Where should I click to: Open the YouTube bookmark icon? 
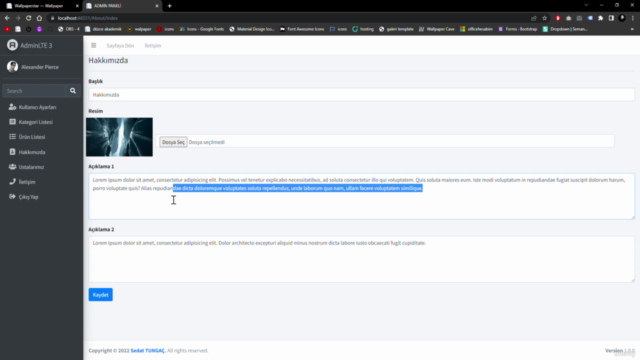(x=7, y=29)
